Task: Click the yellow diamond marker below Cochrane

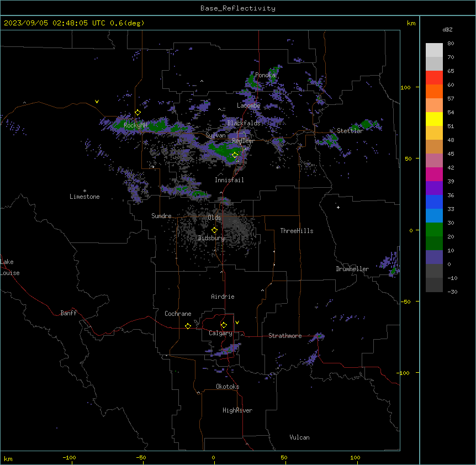Action: [188, 326]
